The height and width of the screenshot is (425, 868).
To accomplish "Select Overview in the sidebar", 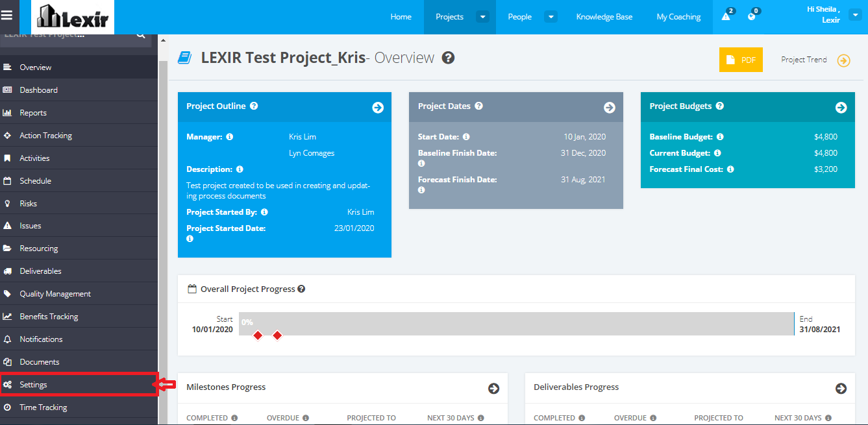I will pos(79,67).
